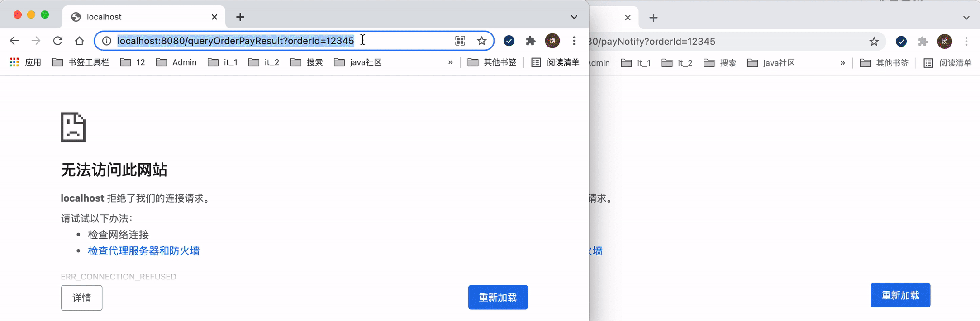
Task: Open profile avatar in back window
Action: tap(945, 42)
